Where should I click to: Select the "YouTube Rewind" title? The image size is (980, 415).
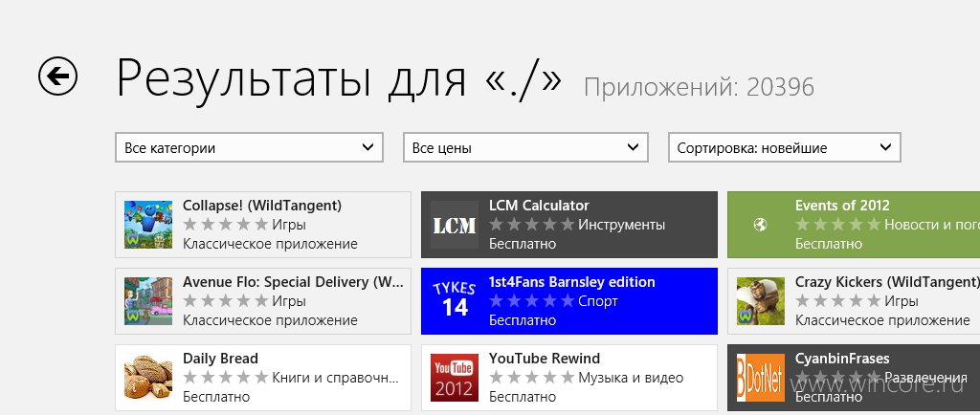coord(545,359)
